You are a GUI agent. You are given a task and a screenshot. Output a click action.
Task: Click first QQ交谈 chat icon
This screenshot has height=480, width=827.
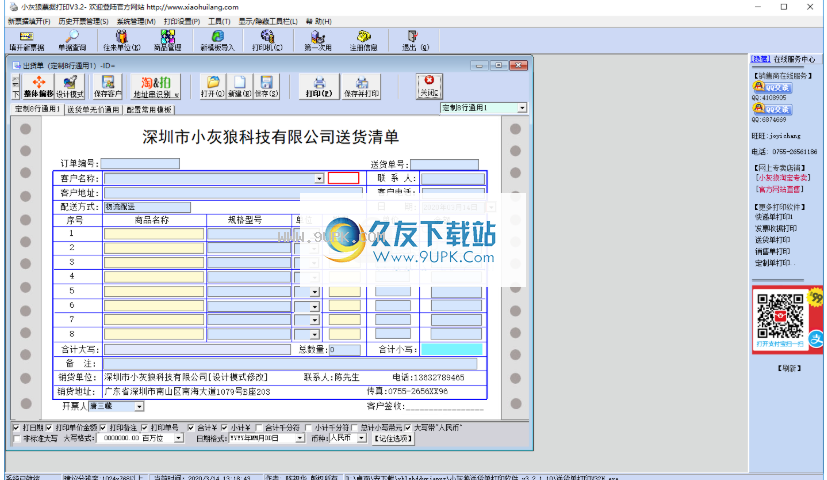[x=773, y=87]
